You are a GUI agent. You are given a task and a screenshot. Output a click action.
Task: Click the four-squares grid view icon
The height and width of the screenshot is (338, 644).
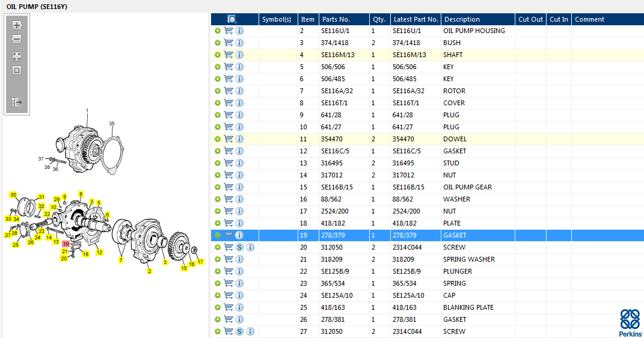pyautogui.click(x=17, y=57)
